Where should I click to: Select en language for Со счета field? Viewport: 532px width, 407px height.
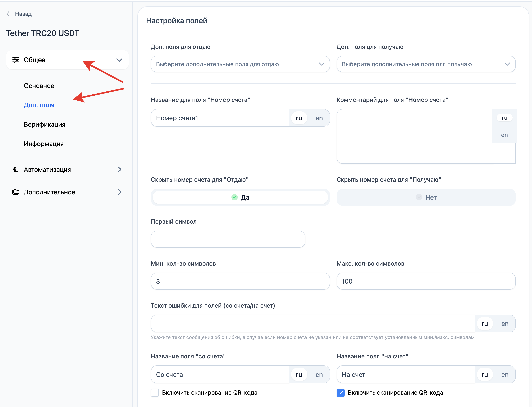319,375
